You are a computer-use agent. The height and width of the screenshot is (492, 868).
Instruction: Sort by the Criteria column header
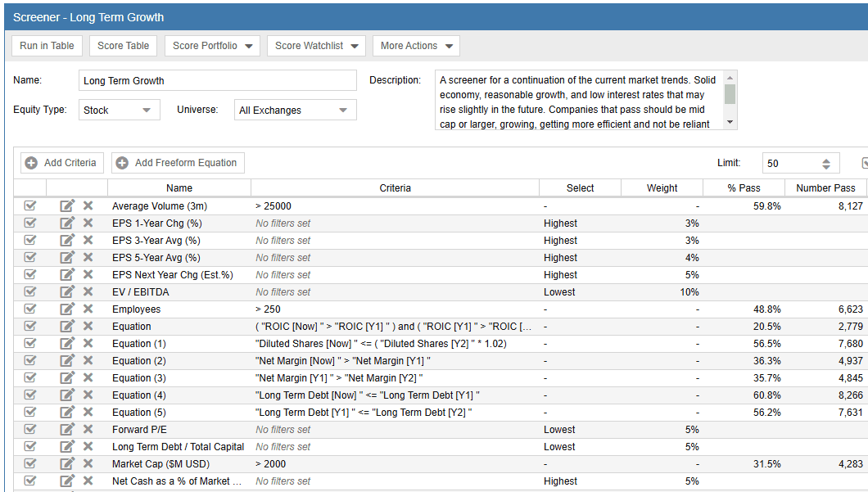pos(395,188)
